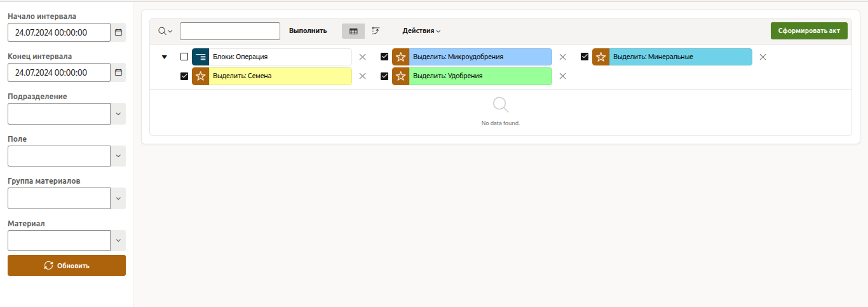Click the report search text field
This screenshot has width=868, height=307.
click(230, 31)
